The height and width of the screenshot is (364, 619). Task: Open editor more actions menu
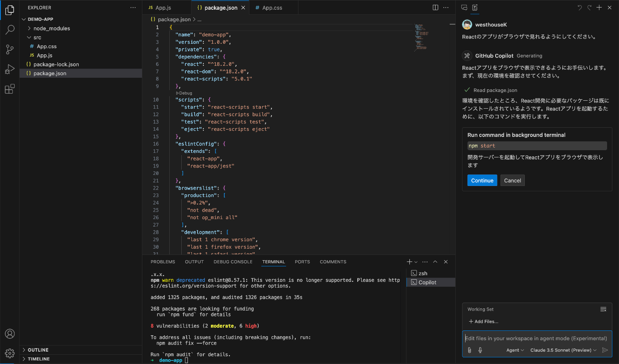point(446,8)
